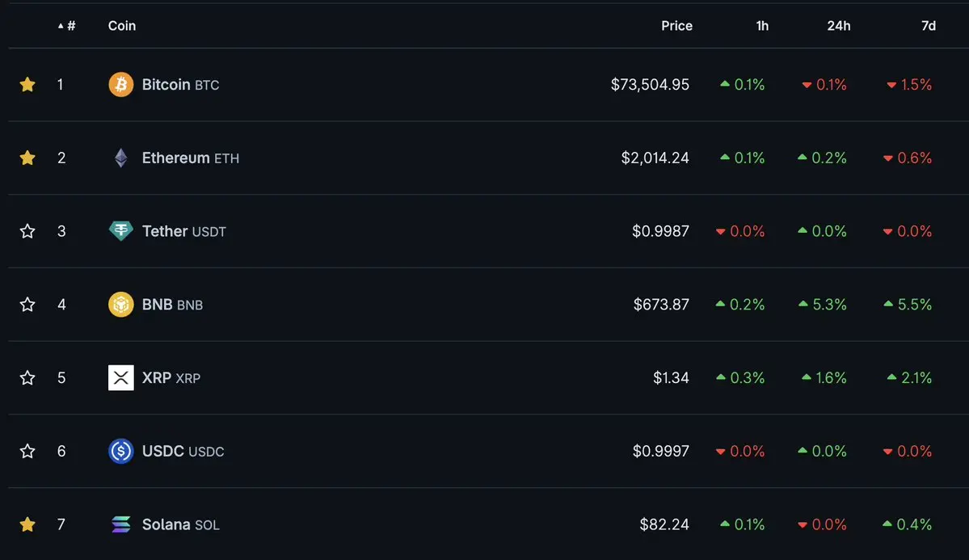
Task: Click the USDC blue logo icon
Action: point(121,451)
